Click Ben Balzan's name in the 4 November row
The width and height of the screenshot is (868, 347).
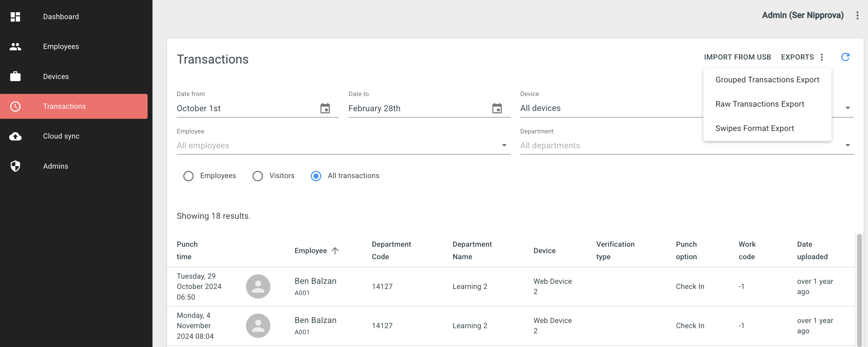point(315,320)
